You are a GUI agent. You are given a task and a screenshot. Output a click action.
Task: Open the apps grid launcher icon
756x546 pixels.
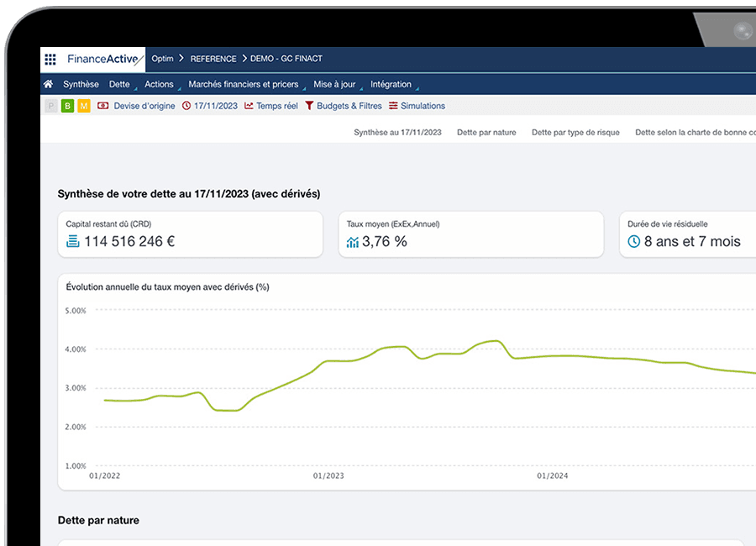tap(50, 60)
